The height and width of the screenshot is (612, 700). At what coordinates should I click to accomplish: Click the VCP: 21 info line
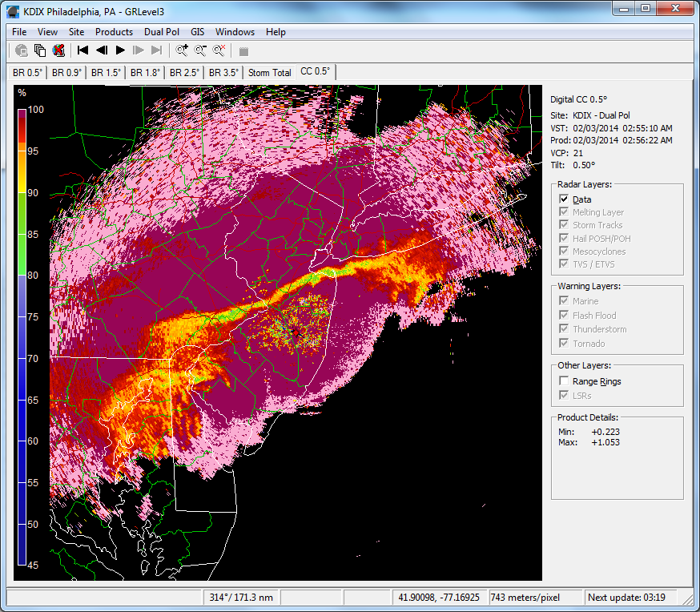566,153
